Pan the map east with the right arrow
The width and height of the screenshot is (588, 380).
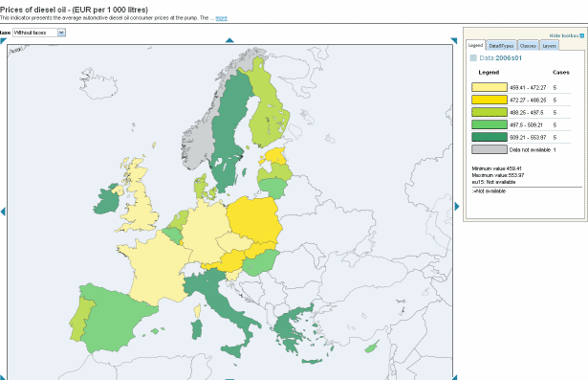457,206
